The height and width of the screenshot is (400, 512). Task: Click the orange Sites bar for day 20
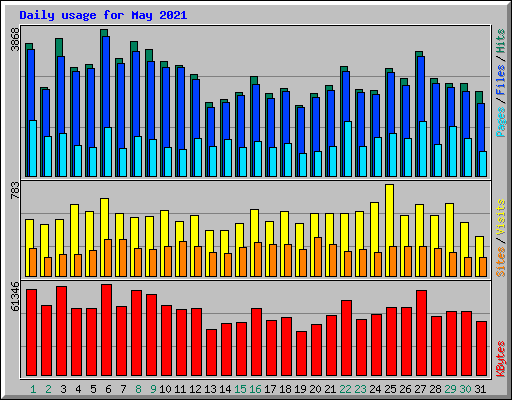tap(318, 257)
